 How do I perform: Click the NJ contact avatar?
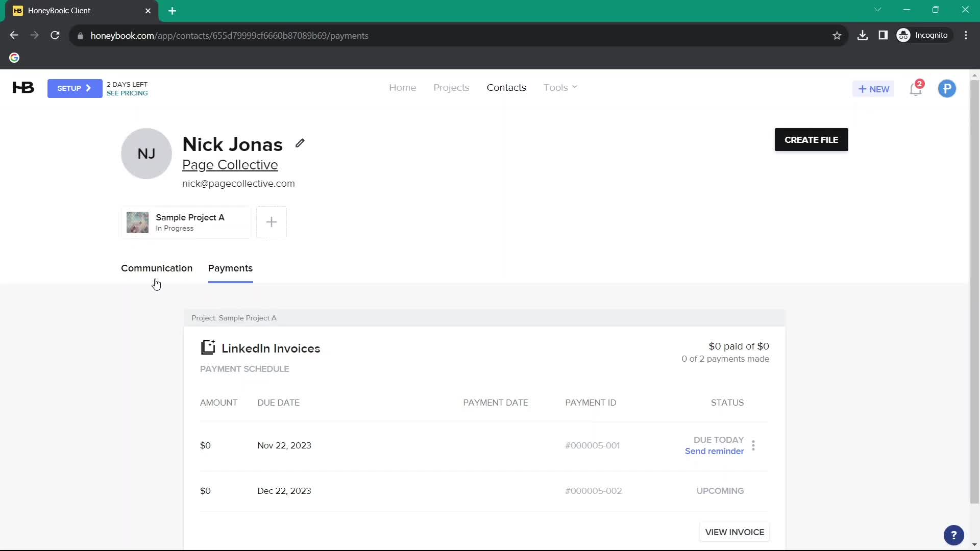[146, 154]
